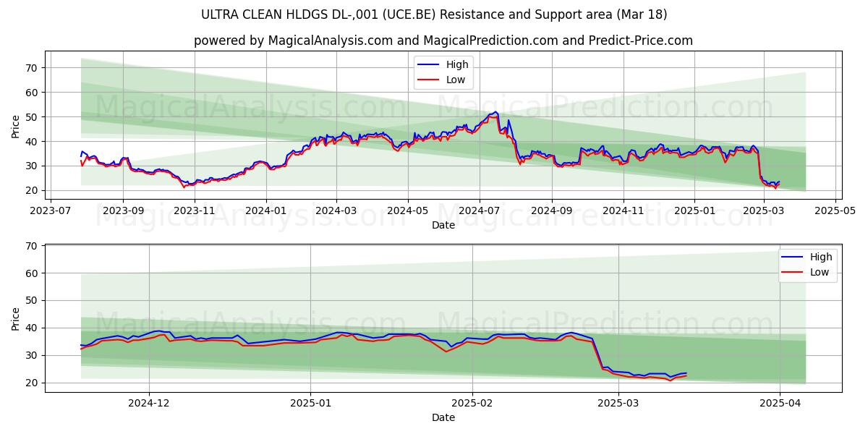Click the '2023-09' tick label
Viewport: 868px width, 434px height.
123,210
